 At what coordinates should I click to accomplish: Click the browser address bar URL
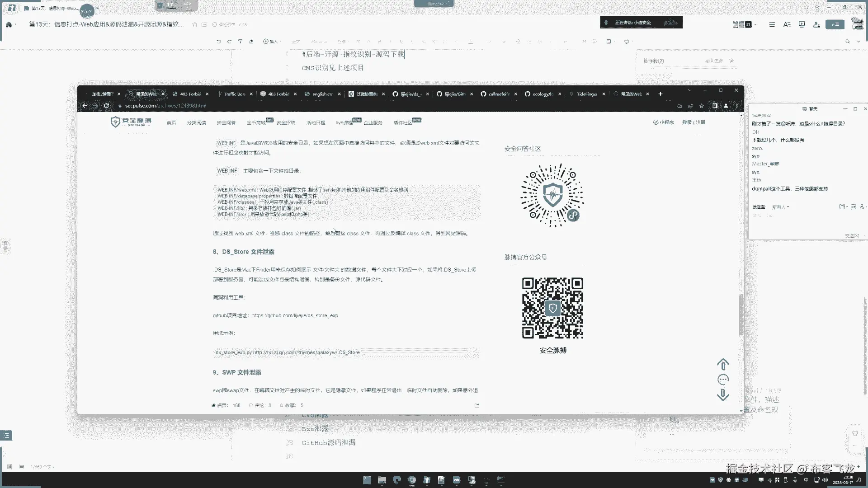165,106
